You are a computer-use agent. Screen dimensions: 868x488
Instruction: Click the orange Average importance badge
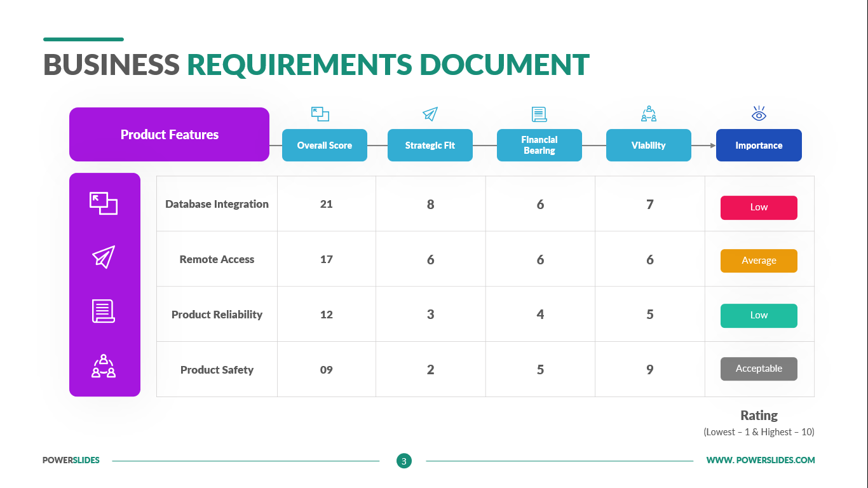[759, 261]
